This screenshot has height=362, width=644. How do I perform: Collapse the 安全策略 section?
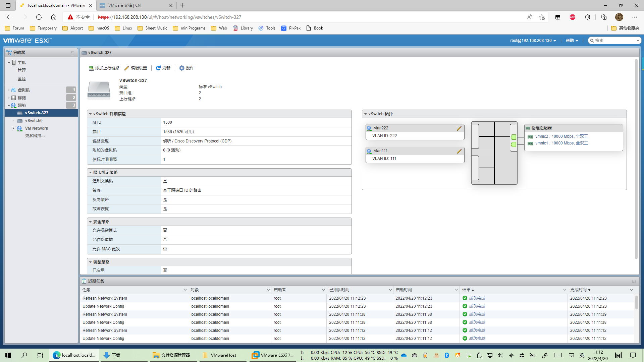tap(91, 222)
